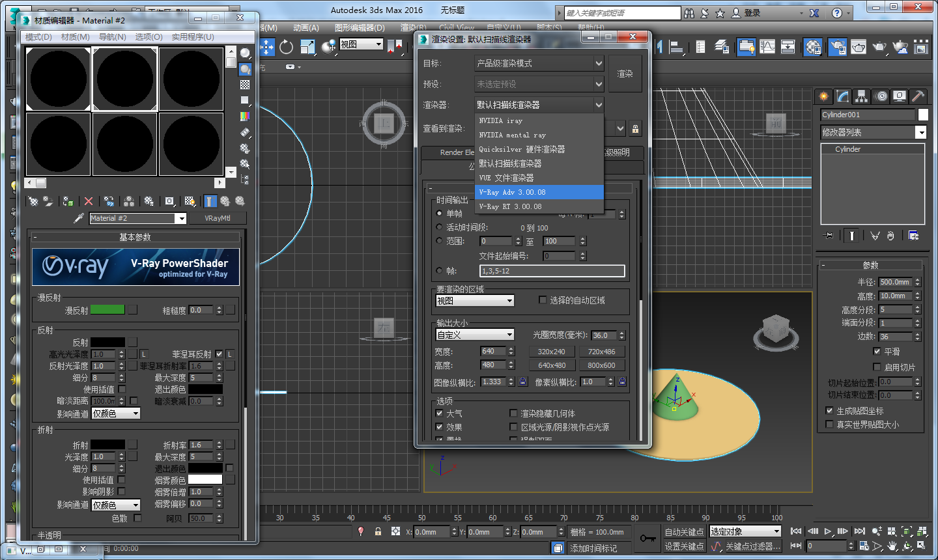Image resolution: width=938 pixels, height=560 pixels.
Task: Click the Video Color Check icon
Action: 245,116
